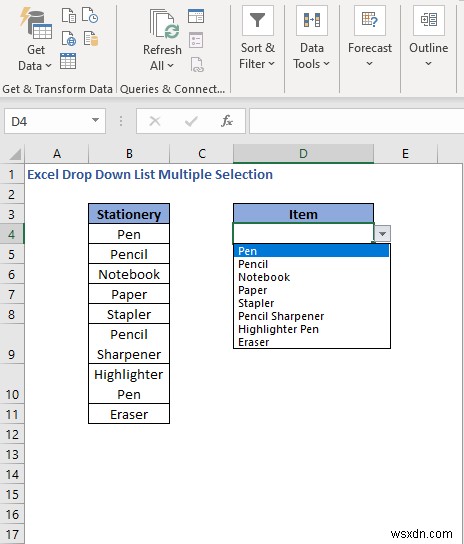
Task: Click the Item header cell
Action: tap(303, 214)
